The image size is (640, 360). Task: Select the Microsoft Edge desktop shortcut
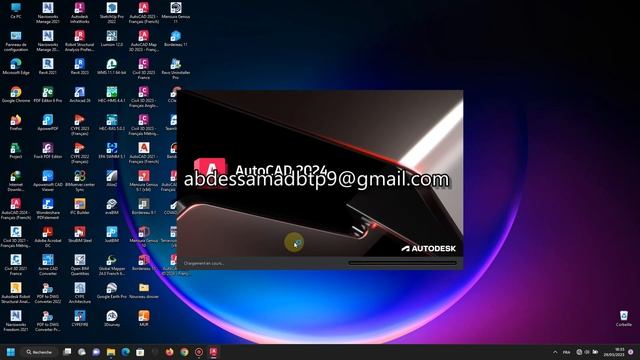pyautogui.click(x=16, y=67)
